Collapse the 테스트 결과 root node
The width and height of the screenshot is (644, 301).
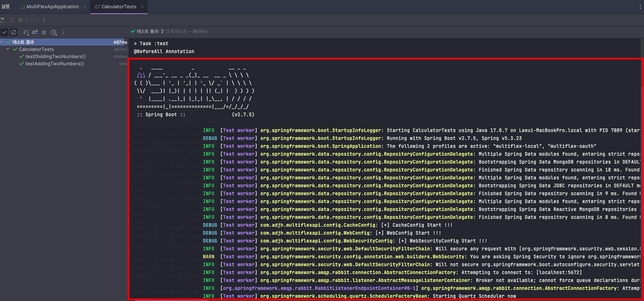pos(2,42)
